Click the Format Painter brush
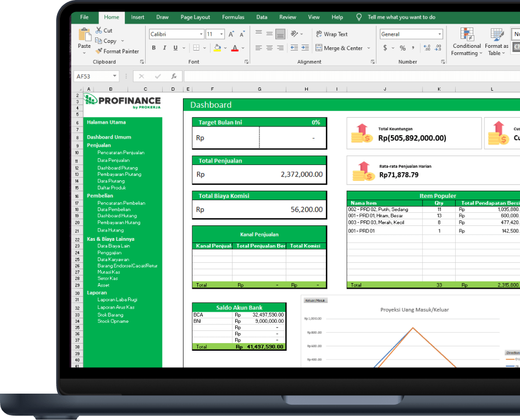Image resolution: width=520 pixels, height=420 pixels. pos(99,51)
